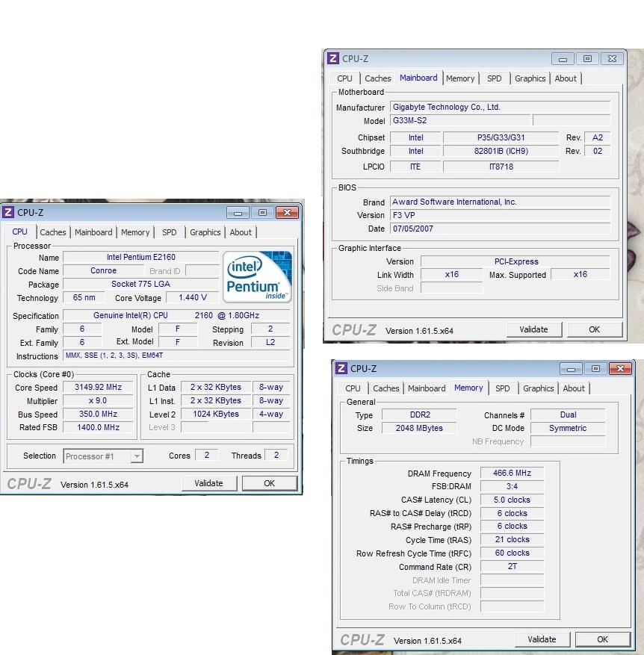
Task: Open About tab in Memory window
Action: tap(574, 388)
